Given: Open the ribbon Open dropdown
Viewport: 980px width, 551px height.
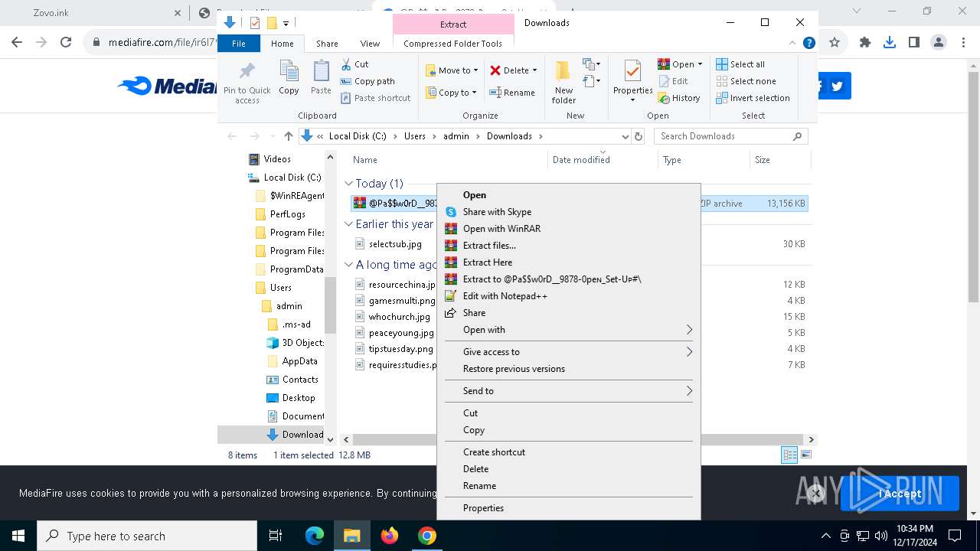Looking at the screenshot, I should [x=680, y=64].
